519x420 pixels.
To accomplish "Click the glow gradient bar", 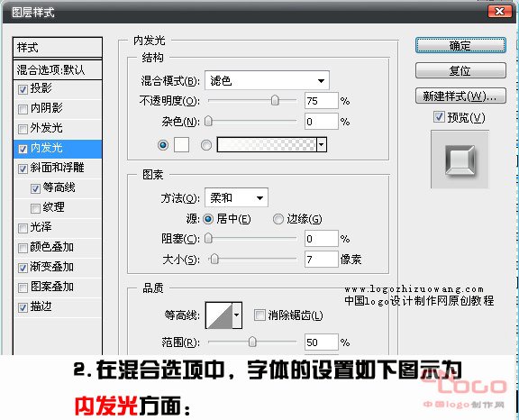I will coord(267,144).
